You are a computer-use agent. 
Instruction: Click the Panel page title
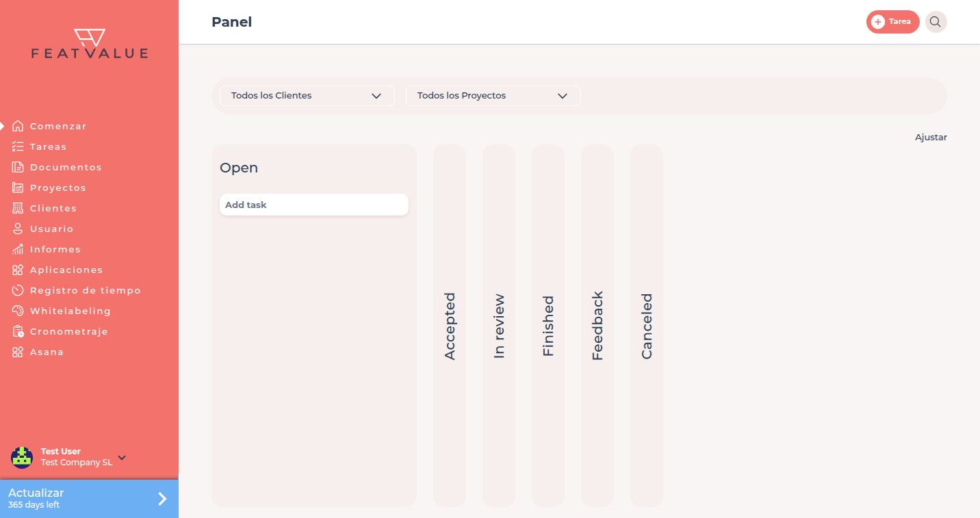click(x=232, y=22)
